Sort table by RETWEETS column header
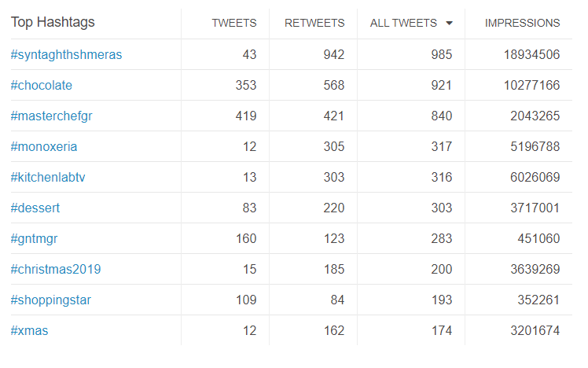The height and width of the screenshot is (368, 588). 314,24
